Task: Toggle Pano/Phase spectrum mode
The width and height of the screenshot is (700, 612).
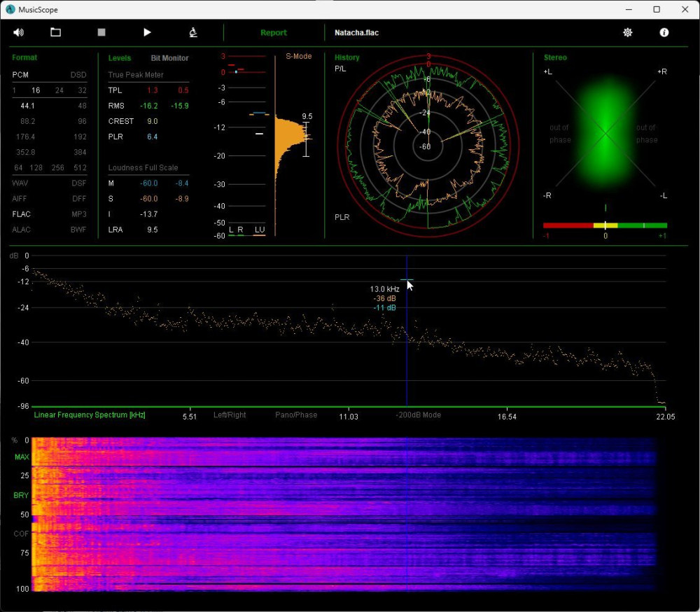Action: click(x=296, y=415)
